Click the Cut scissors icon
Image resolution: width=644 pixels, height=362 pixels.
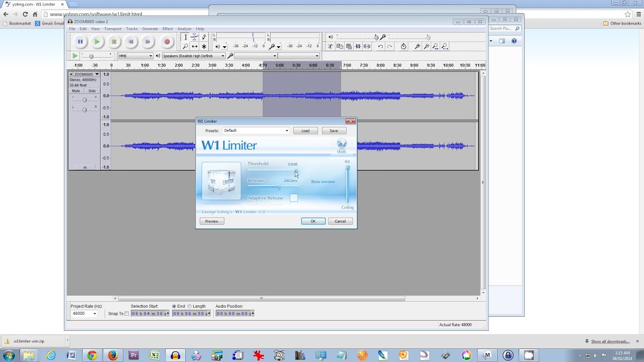(331, 46)
